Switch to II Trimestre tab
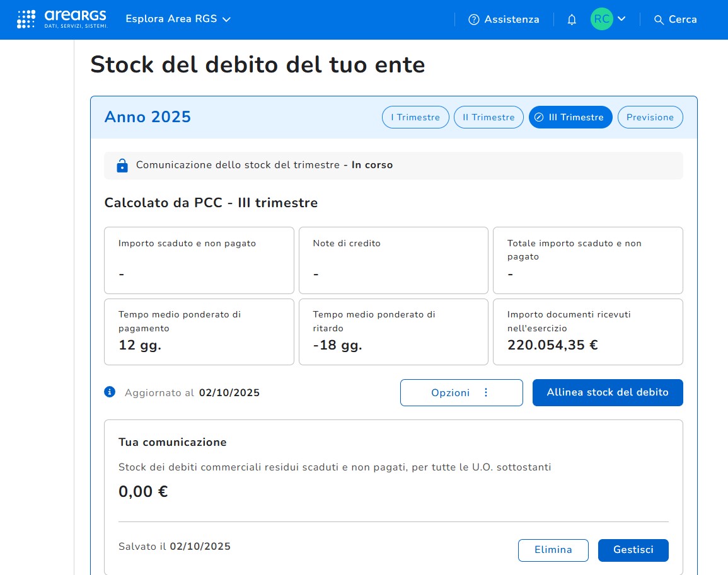Image resolution: width=728 pixels, height=575 pixels. 488,117
